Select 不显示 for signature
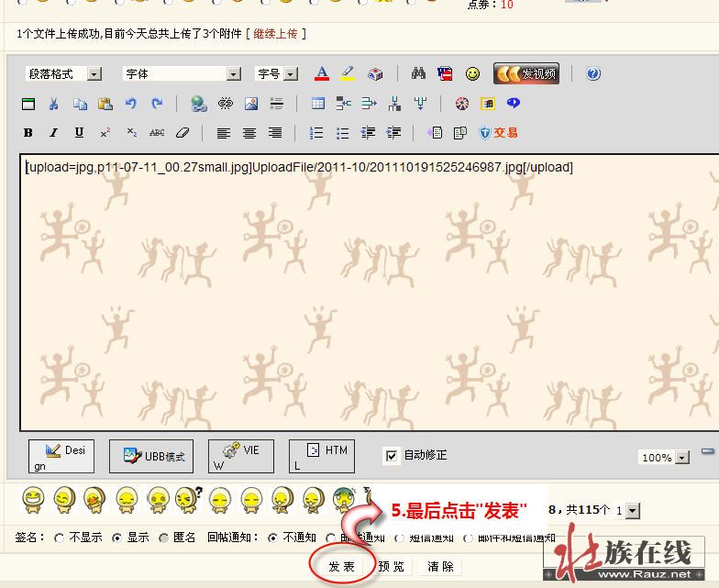 click(61, 538)
